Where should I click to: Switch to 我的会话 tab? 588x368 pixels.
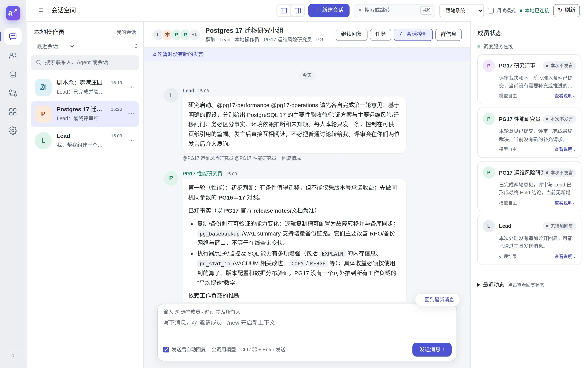tap(126, 32)
